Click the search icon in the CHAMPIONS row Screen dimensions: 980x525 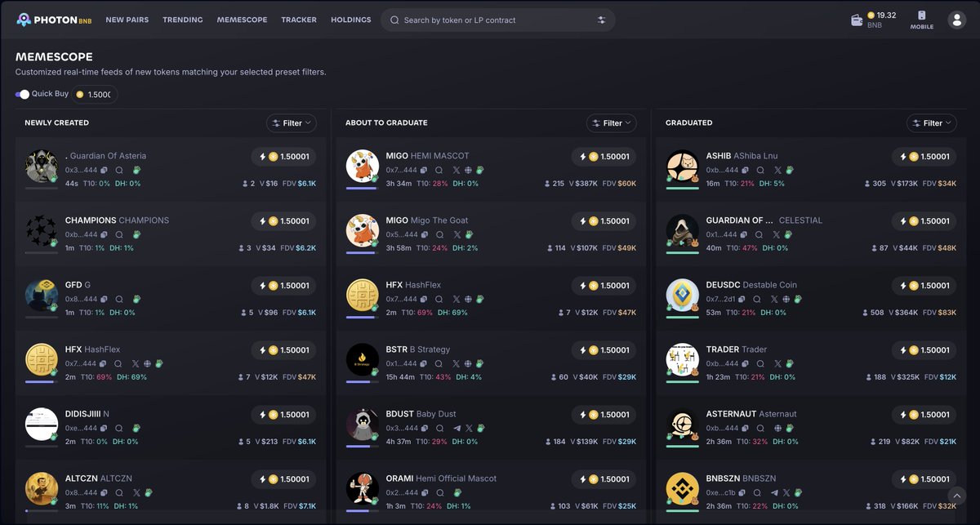coord(118,235)
